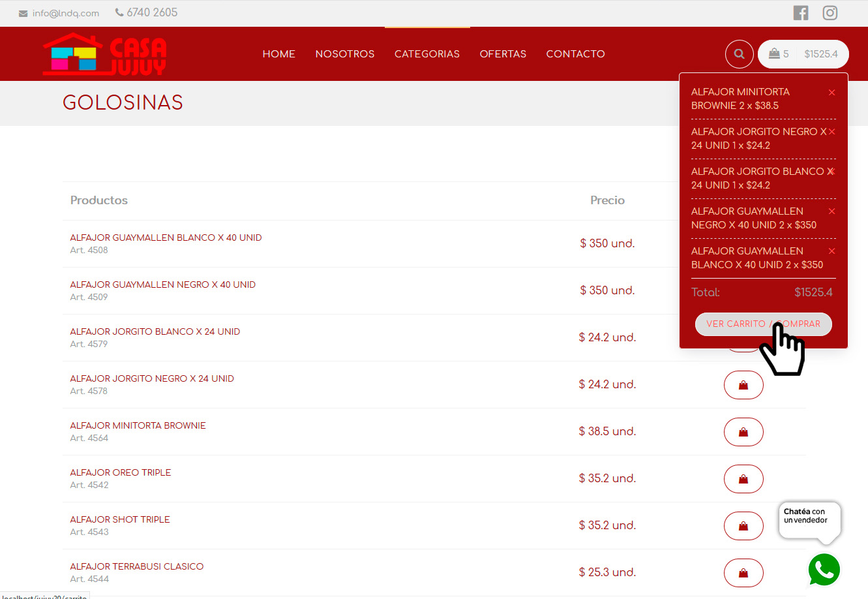Screen dimensions: 868x599
Task: Open ALFAJOR GUAYMALLEN BLANCO X 40 UNID product
Action: click(x=166, y=238)
